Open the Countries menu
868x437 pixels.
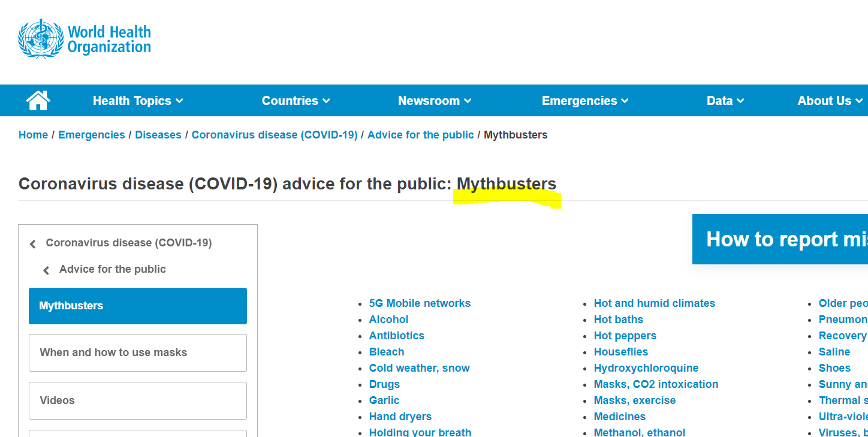coord(296,101)
